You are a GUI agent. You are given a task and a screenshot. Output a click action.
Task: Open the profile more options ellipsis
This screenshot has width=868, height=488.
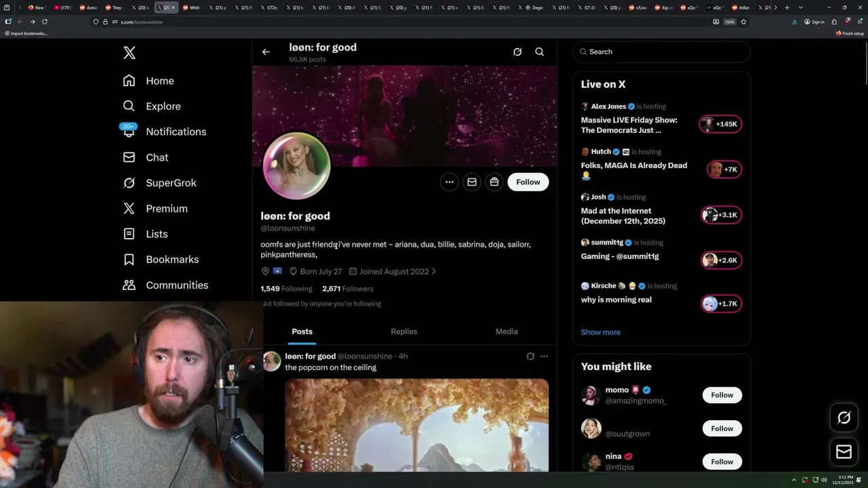tap(450, 182)
